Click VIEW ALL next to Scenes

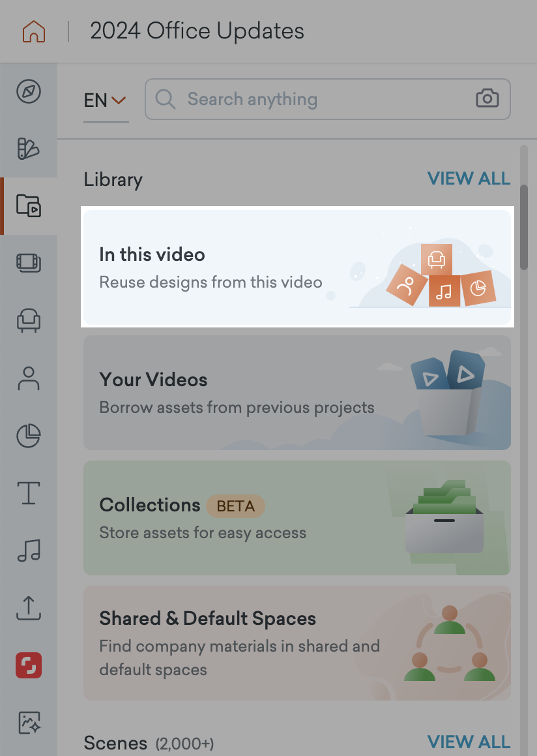pyautogui.click(x=469, y=742)
